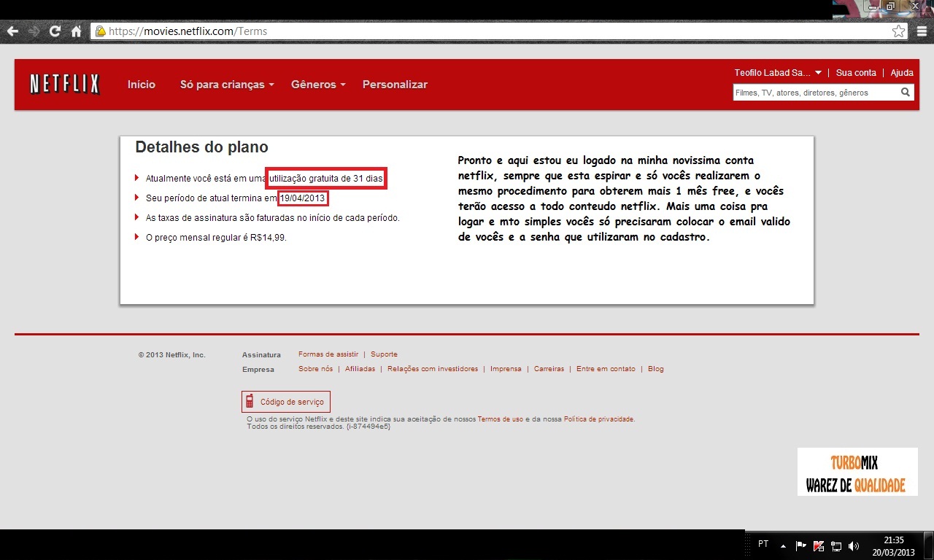Open Relações com investidores link
934x560 pixels.
pos(433,369)
